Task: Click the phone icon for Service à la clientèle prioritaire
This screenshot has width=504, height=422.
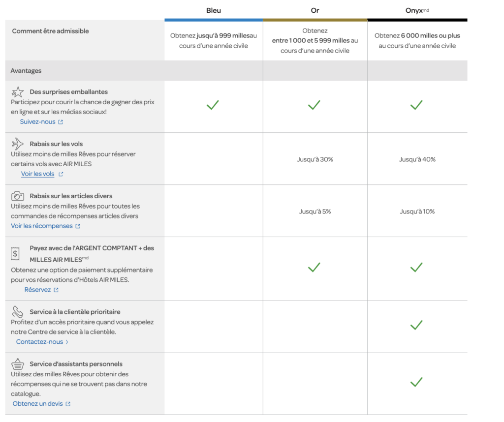Action: (x=18, y=311)
